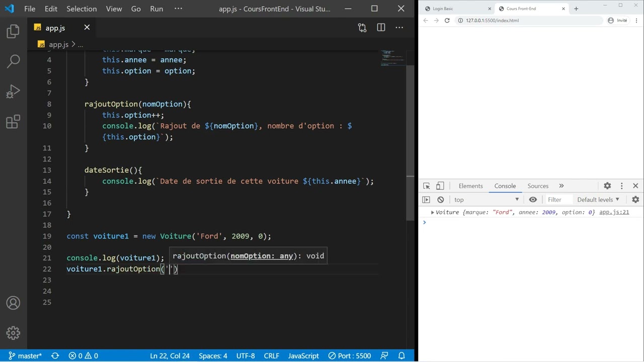The width and height of the screenshot is (644, 362).
Task: Open the notifications bell in status bar
Action: click(x=401, y=355)
